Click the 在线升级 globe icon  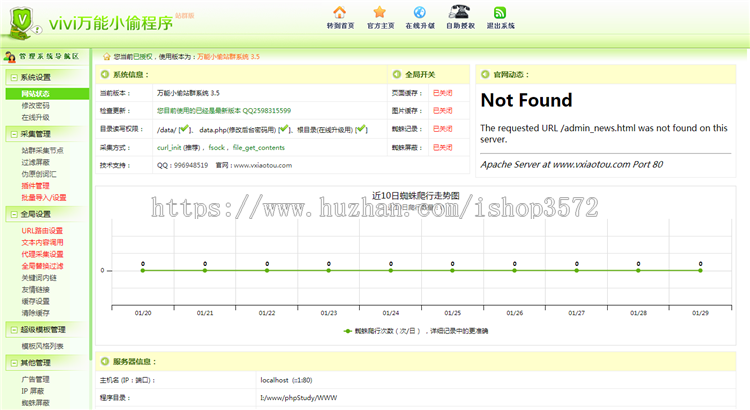point(419,12)
